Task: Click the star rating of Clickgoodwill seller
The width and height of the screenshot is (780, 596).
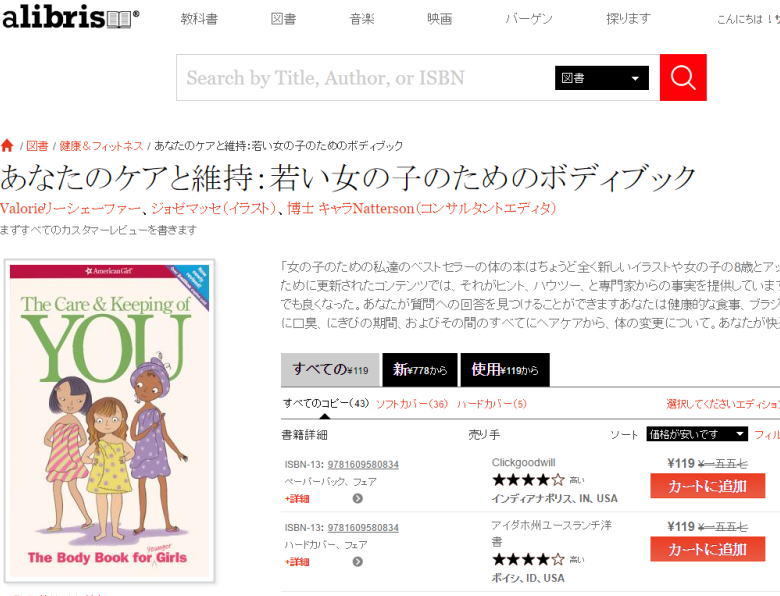Action: 528,480
